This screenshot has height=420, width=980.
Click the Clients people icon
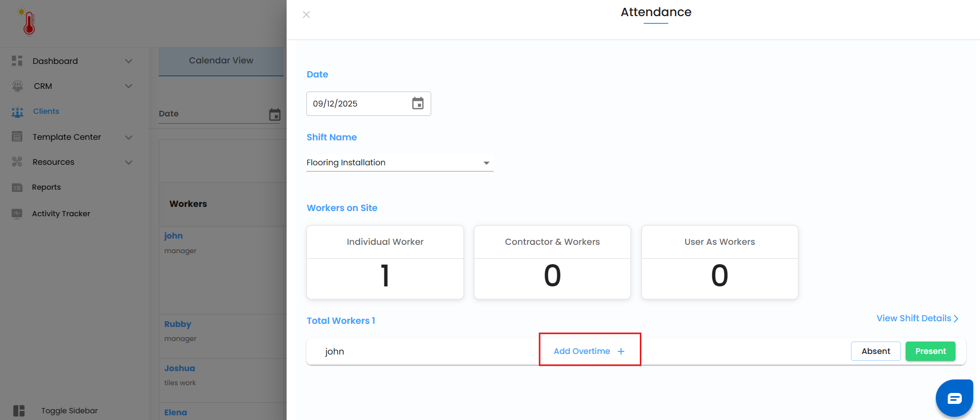tap(17, 112)
